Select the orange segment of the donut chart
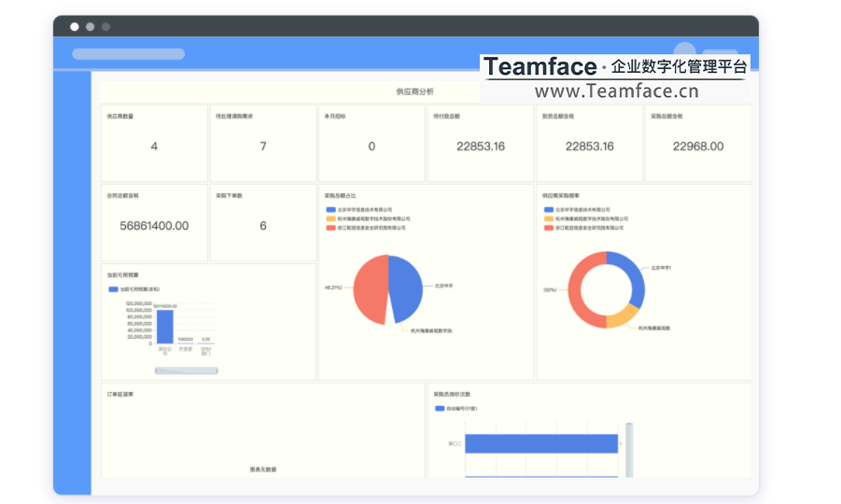 623,317
